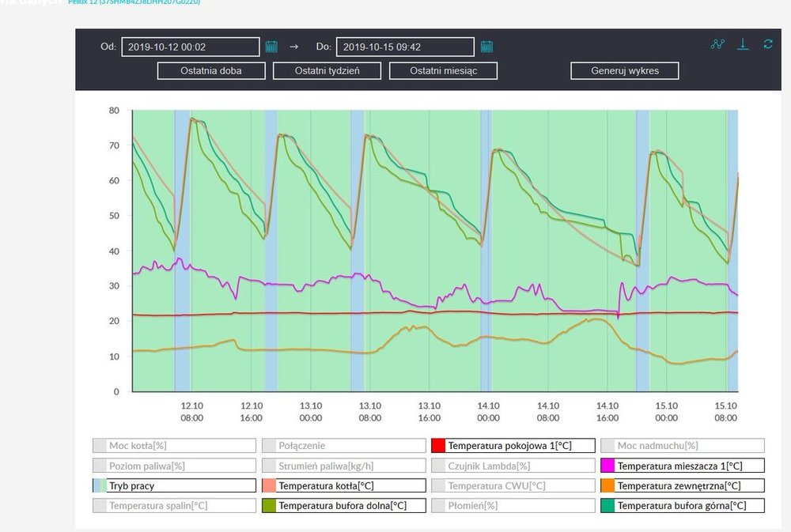Click the Ostatnia doba button
This screenshot has width=791, height=532.
coord(210,70)
